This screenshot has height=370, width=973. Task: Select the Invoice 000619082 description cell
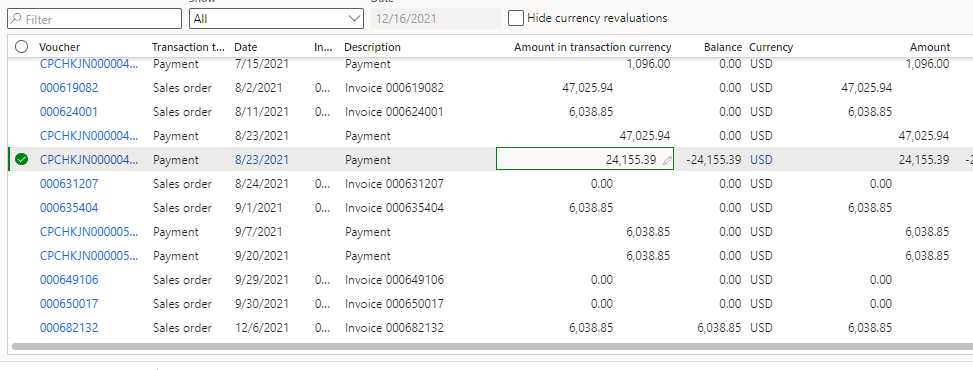tap(395, 88)
